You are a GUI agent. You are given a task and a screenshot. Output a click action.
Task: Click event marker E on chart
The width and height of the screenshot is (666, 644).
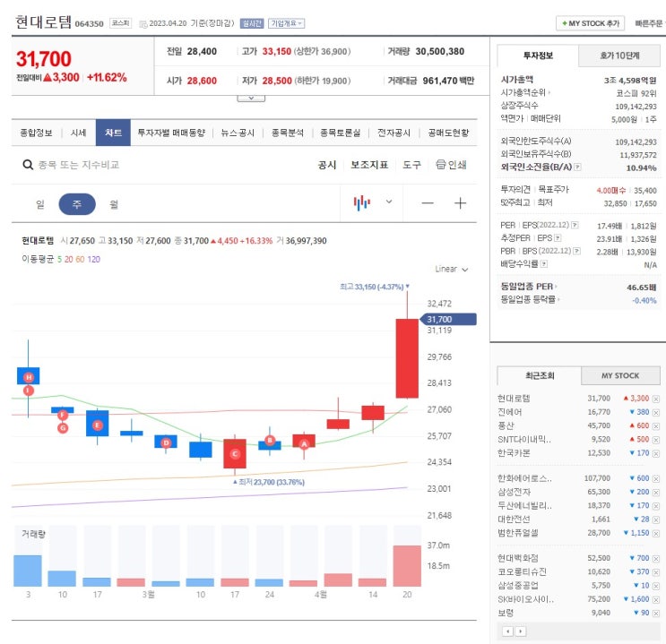(98, 425)
